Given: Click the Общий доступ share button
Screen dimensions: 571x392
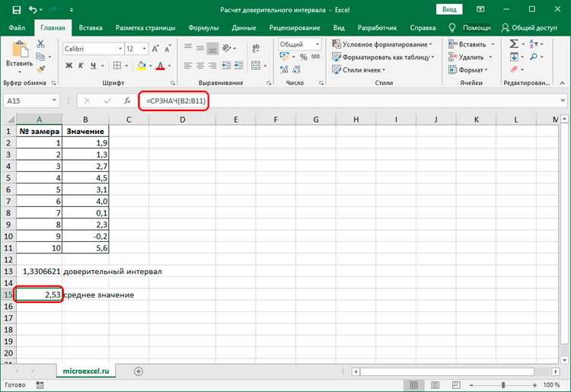Looking at the screenshot, I should (x=529, y=27).
